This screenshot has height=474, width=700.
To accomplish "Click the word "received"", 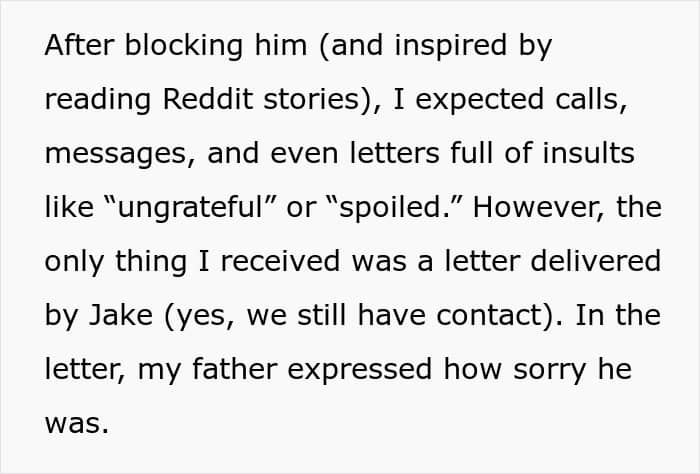I will pos(280,261).
